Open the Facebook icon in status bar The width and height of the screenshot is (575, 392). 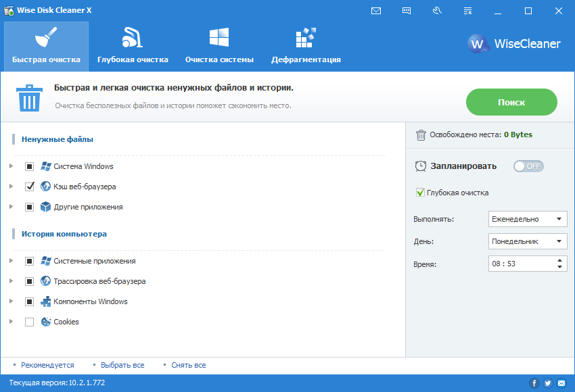534,383
